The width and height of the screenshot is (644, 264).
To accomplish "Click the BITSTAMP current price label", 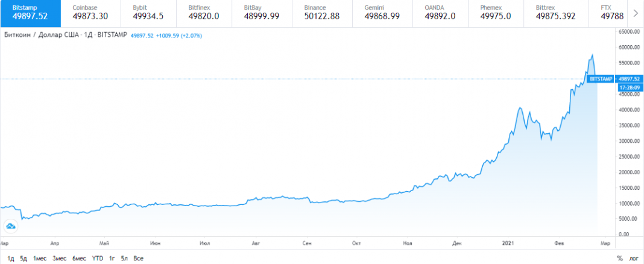I will click(x=601, y=78).
